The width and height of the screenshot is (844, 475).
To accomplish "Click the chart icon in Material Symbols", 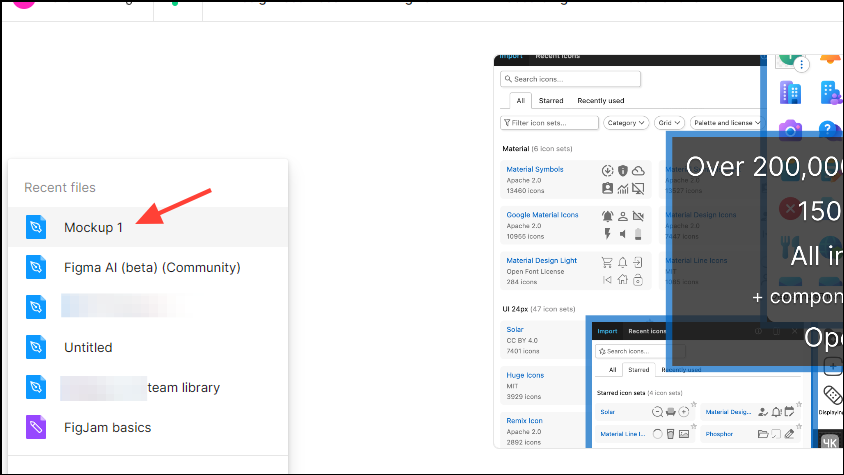I will click(x=623, y=188).
